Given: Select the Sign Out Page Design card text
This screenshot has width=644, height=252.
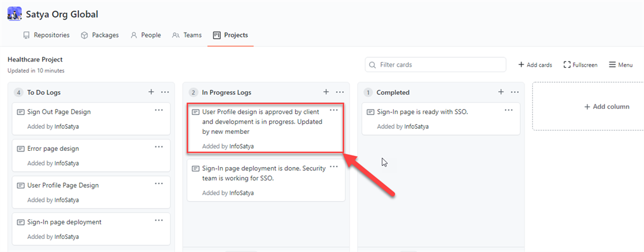Looking at the screenshot, I should point(59,112).
